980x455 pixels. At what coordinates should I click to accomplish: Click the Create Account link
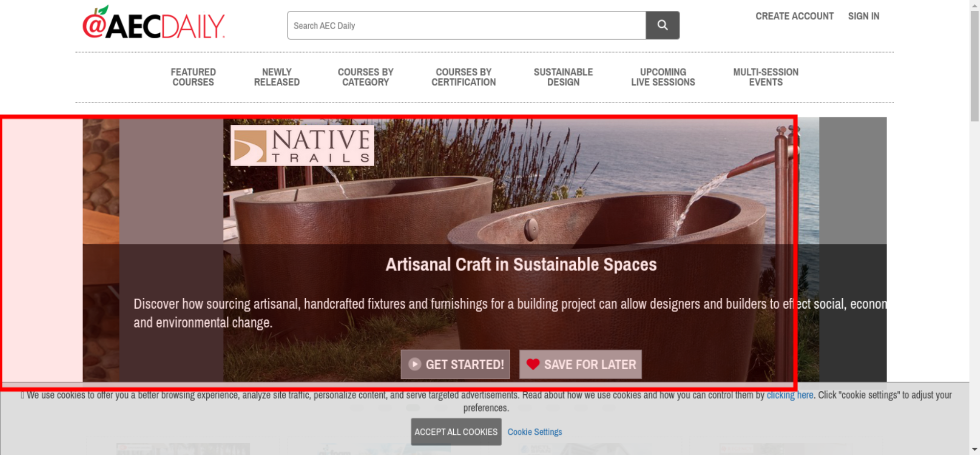click(794, 16)
